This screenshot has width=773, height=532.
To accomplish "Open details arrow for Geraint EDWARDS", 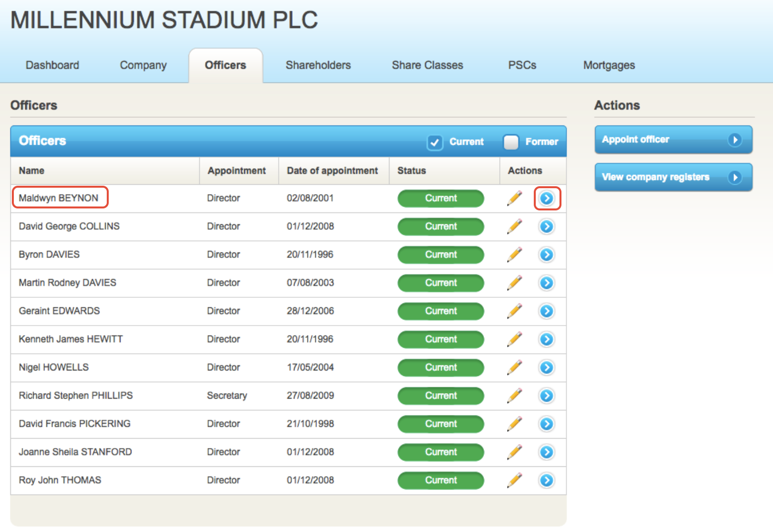I will (547, 311).
